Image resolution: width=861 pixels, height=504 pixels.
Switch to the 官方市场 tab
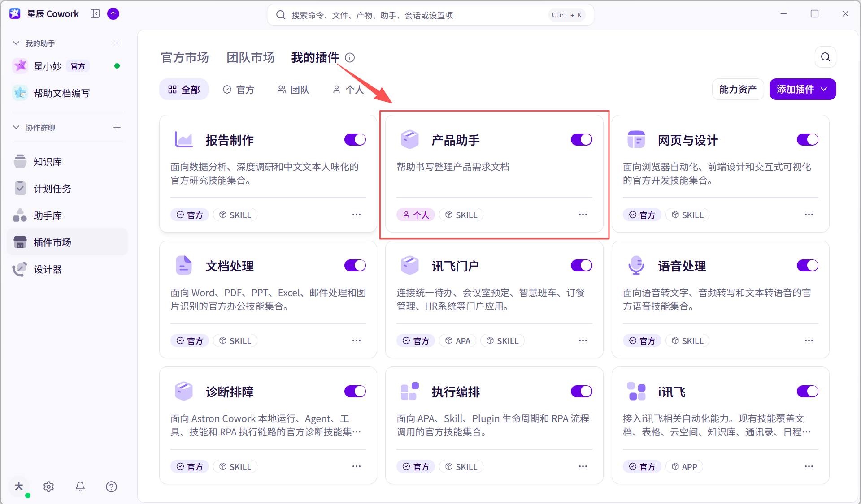(185, 57)
